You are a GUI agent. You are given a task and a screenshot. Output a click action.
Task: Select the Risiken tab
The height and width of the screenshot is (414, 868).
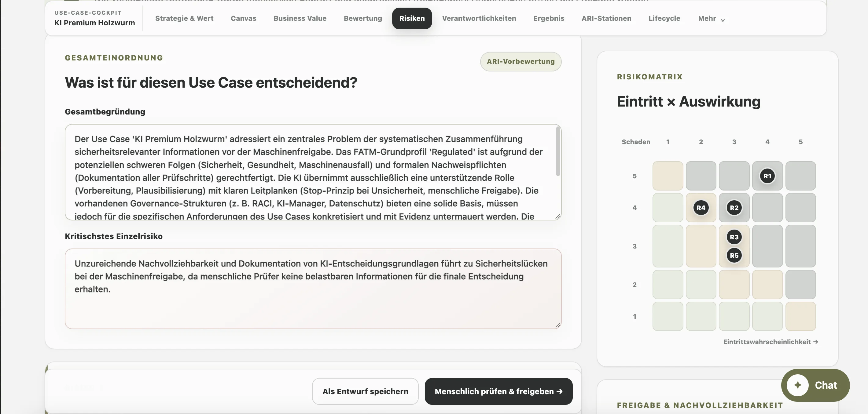click(x=412, y=19)
